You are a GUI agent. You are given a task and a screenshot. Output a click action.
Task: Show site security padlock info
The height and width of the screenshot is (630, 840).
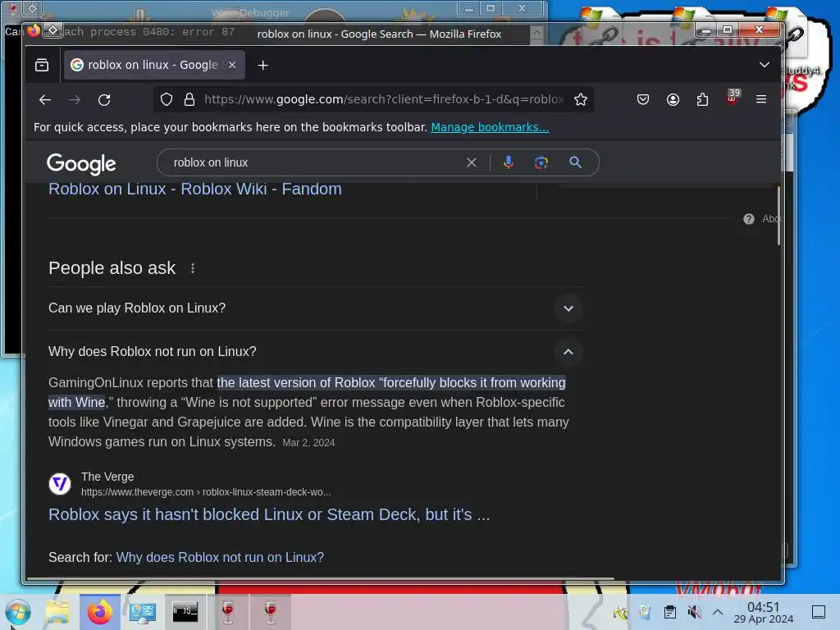[x=189, y=99]
